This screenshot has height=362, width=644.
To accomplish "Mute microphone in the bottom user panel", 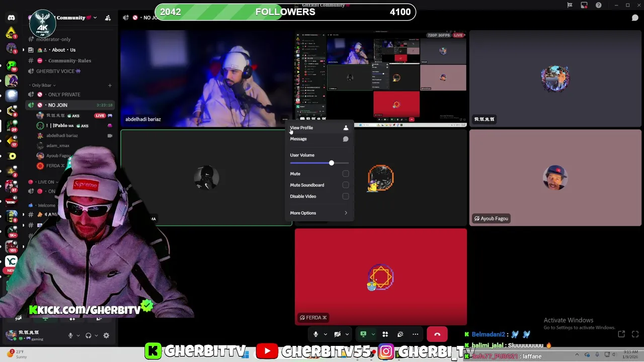I will point(70,335).
